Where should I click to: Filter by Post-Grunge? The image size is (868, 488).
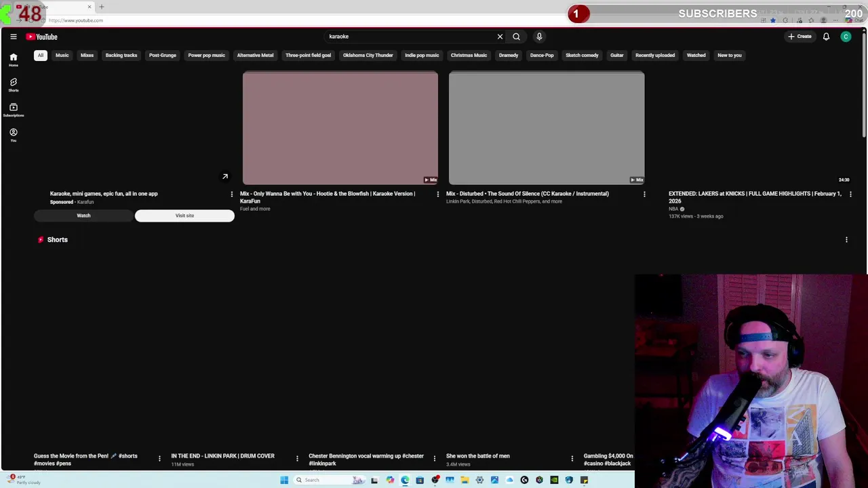pyautogui.click(x=163, y=56)
